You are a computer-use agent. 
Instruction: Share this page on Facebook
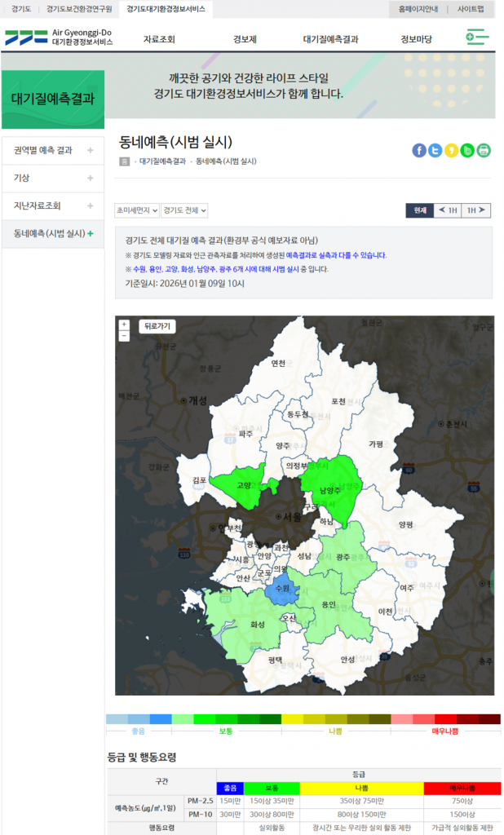(x=419, y=150)
